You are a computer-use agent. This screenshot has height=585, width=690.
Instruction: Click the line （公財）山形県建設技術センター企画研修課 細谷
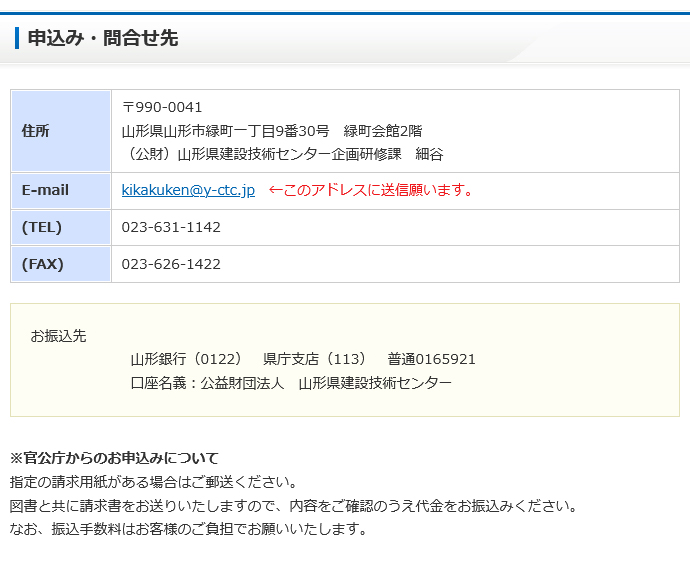coord(283,154)
